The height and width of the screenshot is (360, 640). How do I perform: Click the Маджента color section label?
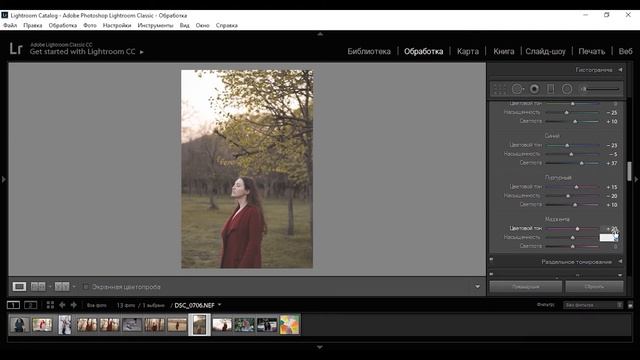(557, 219)
